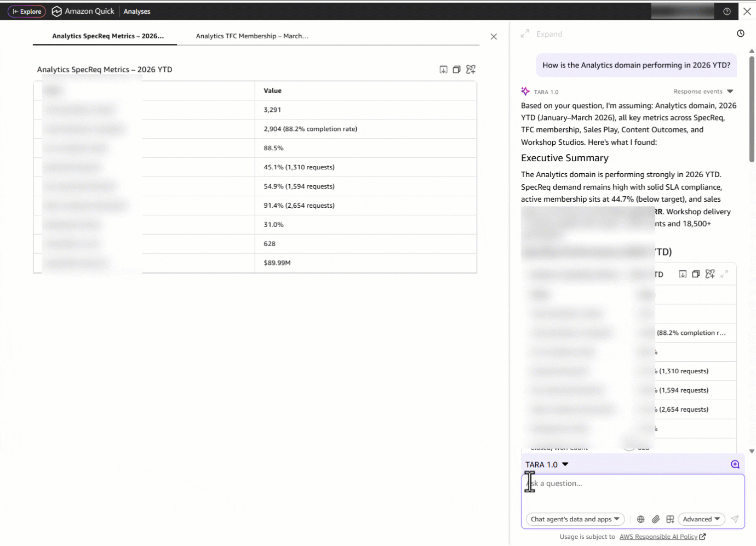Open the Advanced dropdown

coord(701,519)
